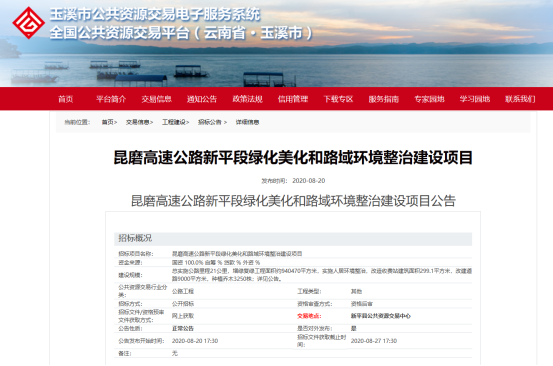Open 政策法规 navigation item
This screenshot has width=553, height=366.
point(248,99)
